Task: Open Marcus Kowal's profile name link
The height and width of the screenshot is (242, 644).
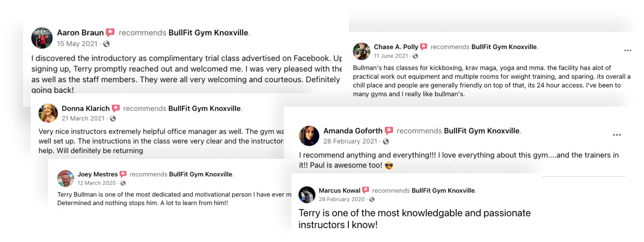Action: (x=339, y=190)
